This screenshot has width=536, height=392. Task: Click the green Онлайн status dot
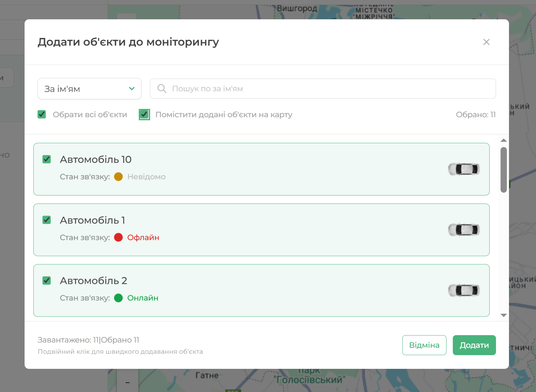coord(119,298)
